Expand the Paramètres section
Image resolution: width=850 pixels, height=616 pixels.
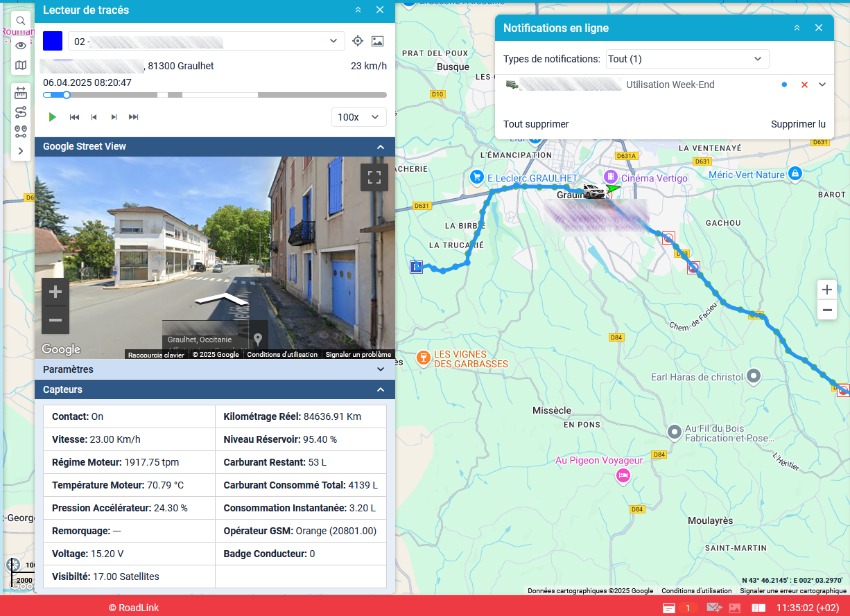click(x=215, y=369)
